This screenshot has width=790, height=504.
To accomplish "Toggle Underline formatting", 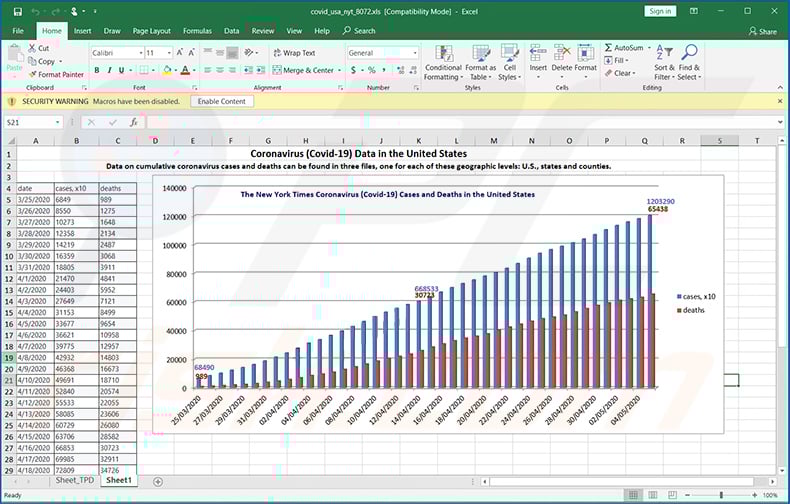I will click(121, 70).
